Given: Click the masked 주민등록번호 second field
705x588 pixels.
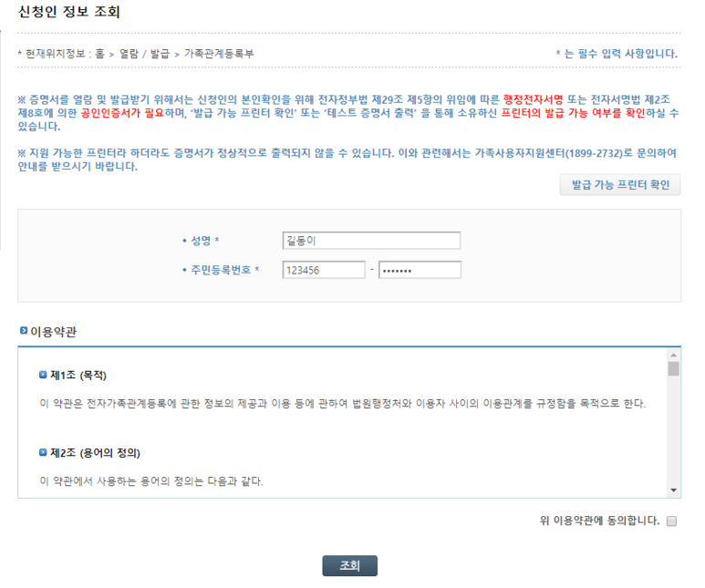Looking at the screenshot, I should [x=420, y=270].
